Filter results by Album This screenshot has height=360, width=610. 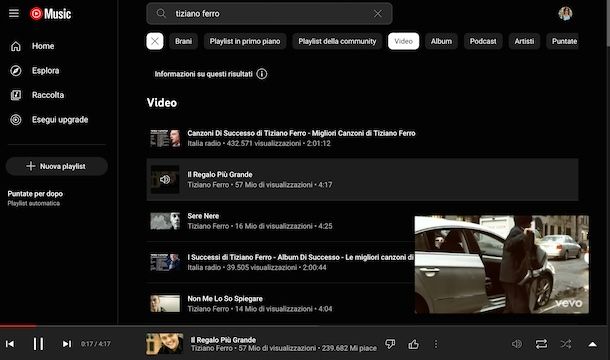pyautogui.click(x=441, y=41)
